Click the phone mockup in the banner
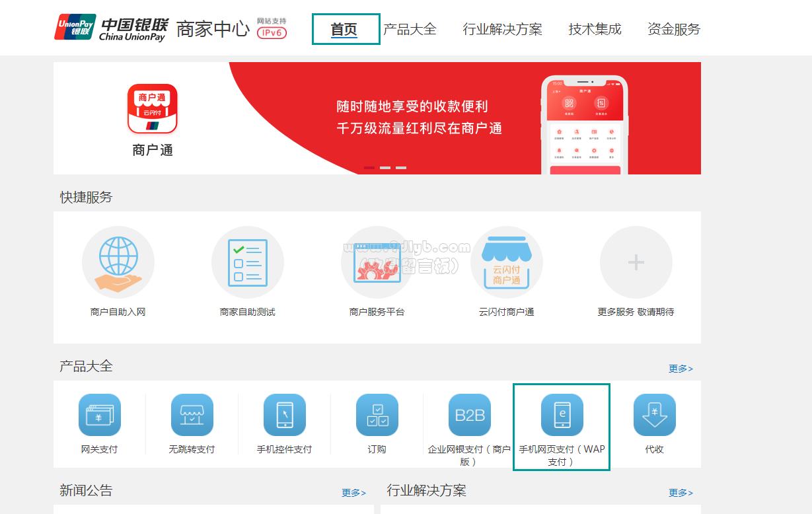Viewport: 812px width, 514px height. (585, 125)
